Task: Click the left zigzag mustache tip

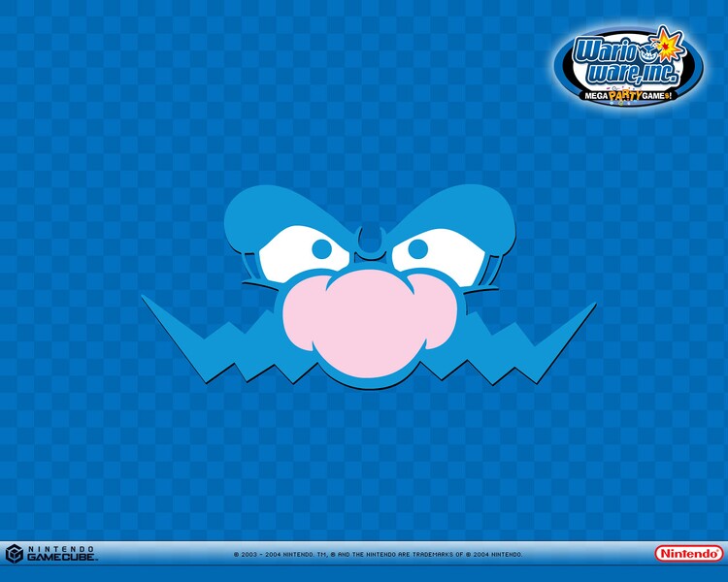Action: point(146,299)
